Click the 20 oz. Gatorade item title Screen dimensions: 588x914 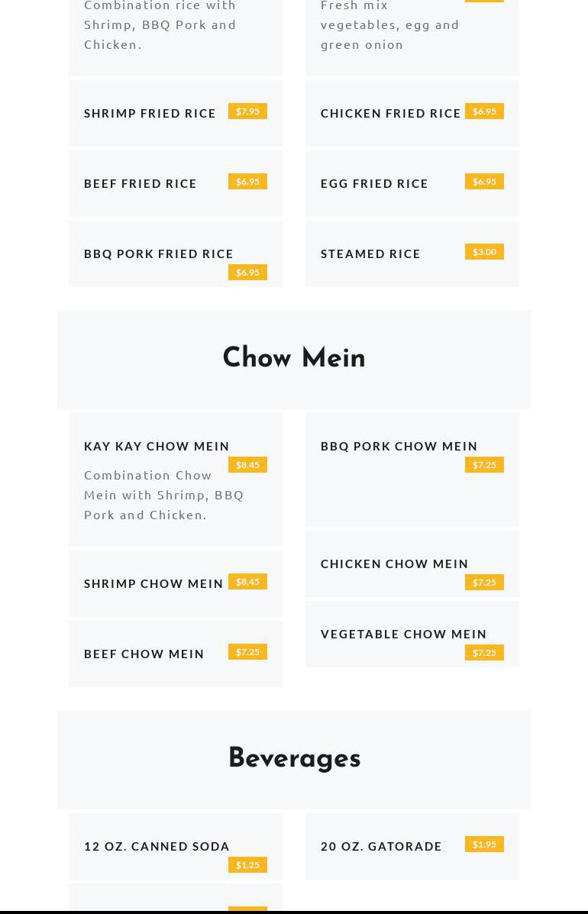click(381, 846)
